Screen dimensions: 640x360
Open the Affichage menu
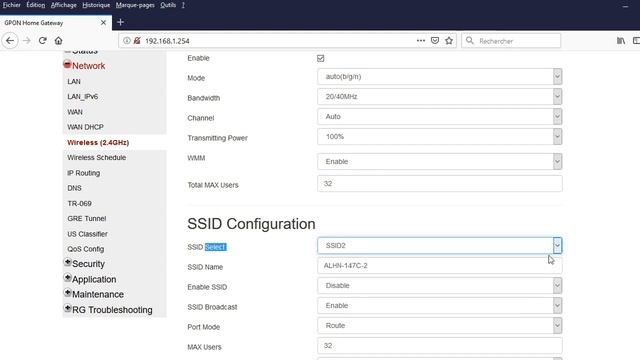point(64,5)
